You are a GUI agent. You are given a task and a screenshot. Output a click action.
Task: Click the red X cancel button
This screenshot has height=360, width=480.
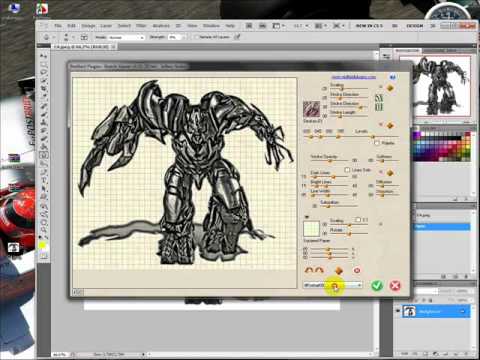tap(395, 285)
